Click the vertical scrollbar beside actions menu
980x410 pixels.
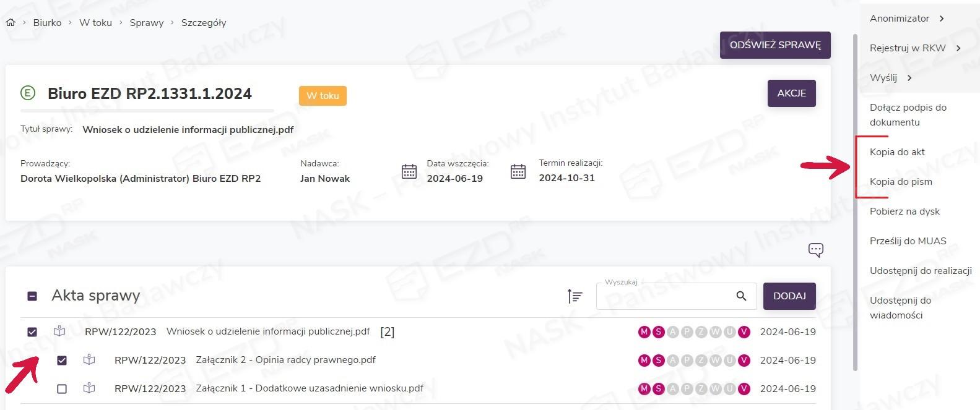[854, 204]
